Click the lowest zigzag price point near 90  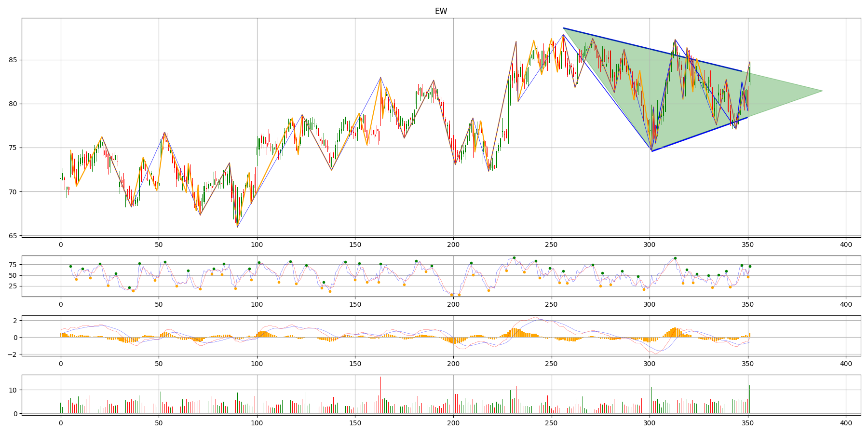click(x=237, y=227)
